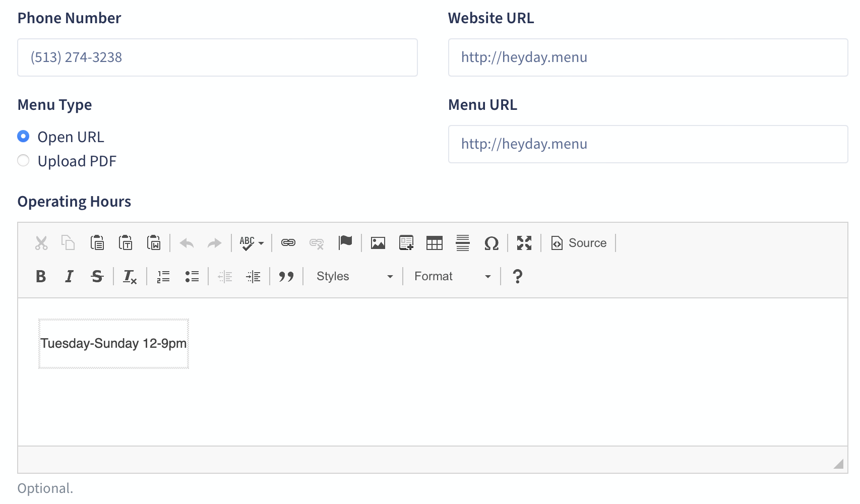Click the embed media icon with plus
The width and height of the screenshot is (860, 504).
pos(406,243)
